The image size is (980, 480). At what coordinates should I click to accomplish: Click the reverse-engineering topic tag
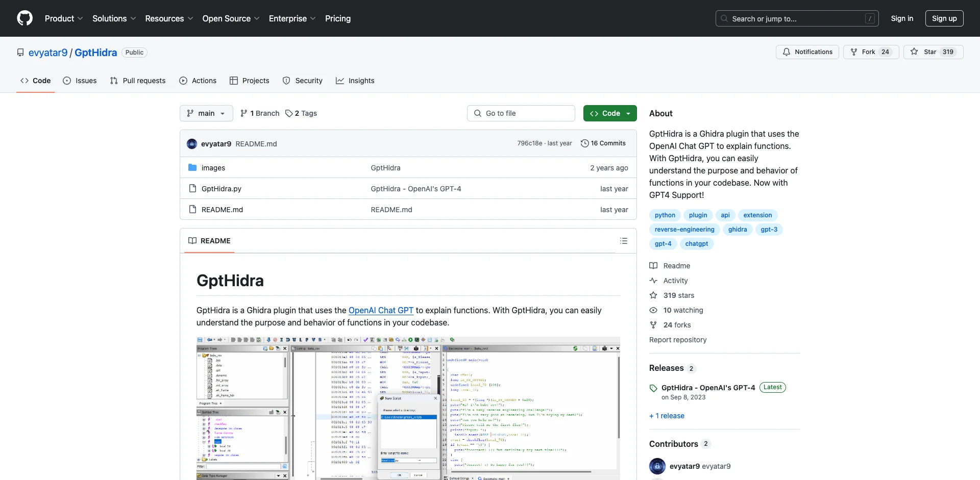click(x=684, y=230)
